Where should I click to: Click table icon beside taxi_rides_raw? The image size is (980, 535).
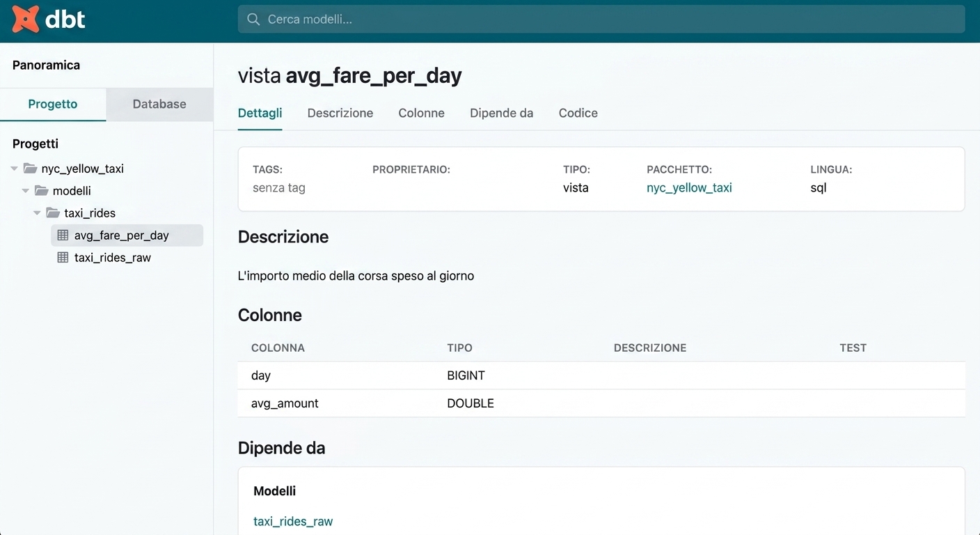tap(63, 258)
